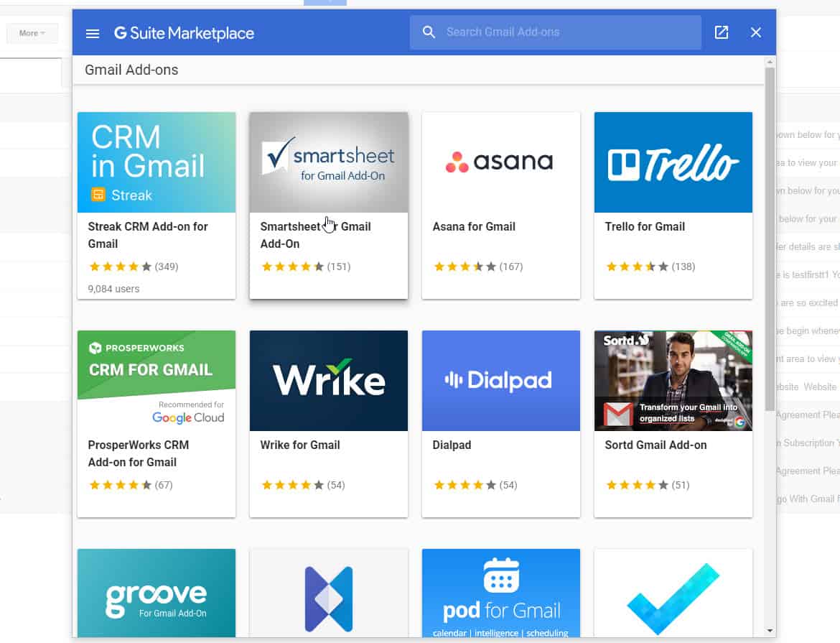Open the Asana logo card image
This screenshot has height=643, width=840.
(x=501, y=162)
